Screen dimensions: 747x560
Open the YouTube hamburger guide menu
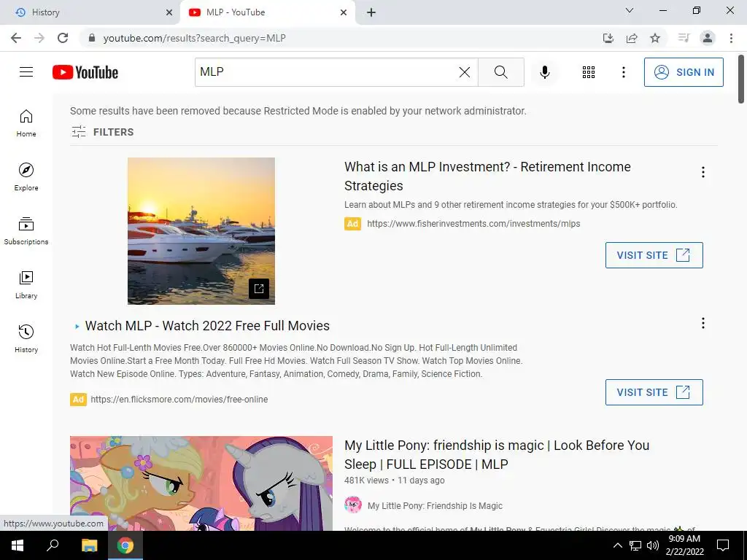pos(26,72)
